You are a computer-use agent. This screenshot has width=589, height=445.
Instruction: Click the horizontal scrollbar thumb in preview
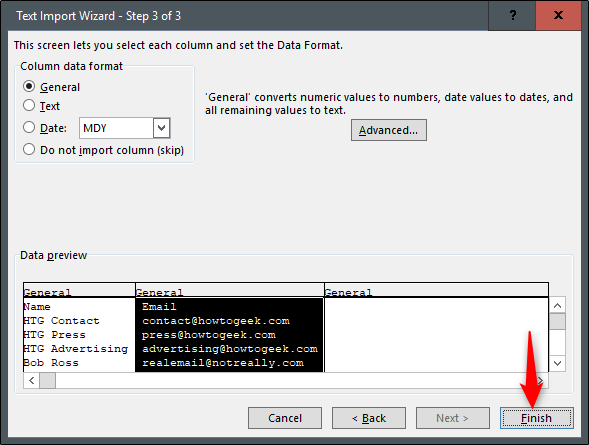pyautogui.click(x=48, y=380)
